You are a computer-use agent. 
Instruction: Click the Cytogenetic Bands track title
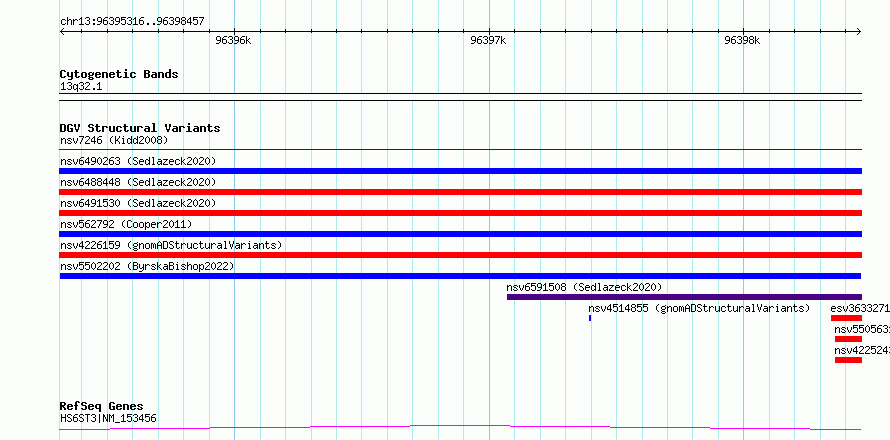[x=119, y=74]
